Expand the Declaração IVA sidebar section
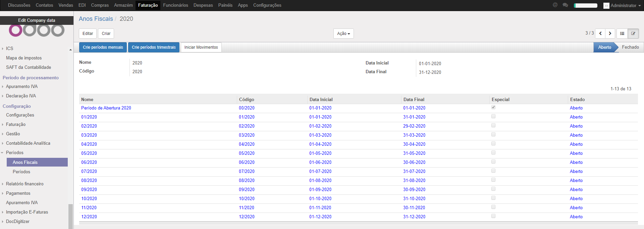This screenshot has height=229, width=644. (x=21, y=96)
